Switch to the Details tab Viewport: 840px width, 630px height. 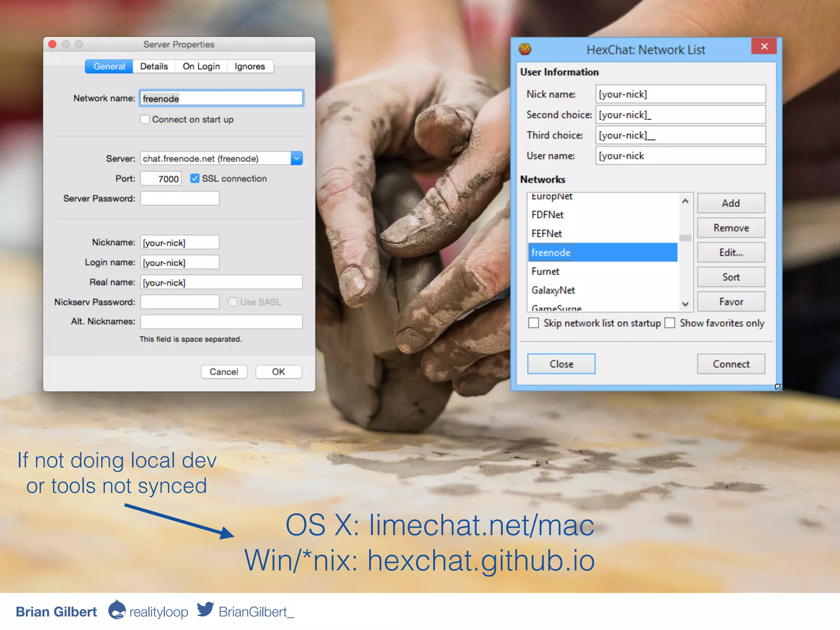(x=154, y=66)
